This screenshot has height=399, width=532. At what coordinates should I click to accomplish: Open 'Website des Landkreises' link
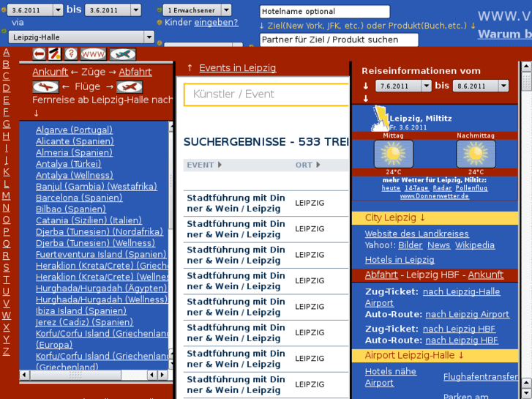(417, 234)
